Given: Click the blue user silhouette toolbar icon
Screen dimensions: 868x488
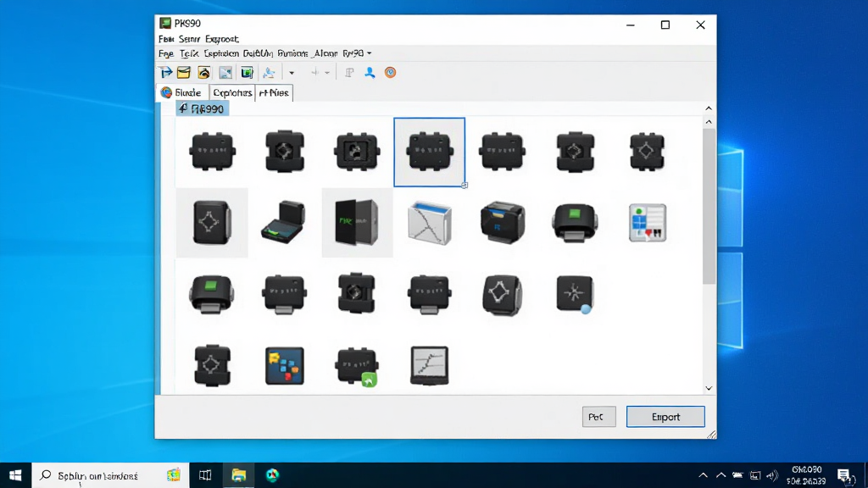Looking at the screenshot, I should click(x=370, y=73).
